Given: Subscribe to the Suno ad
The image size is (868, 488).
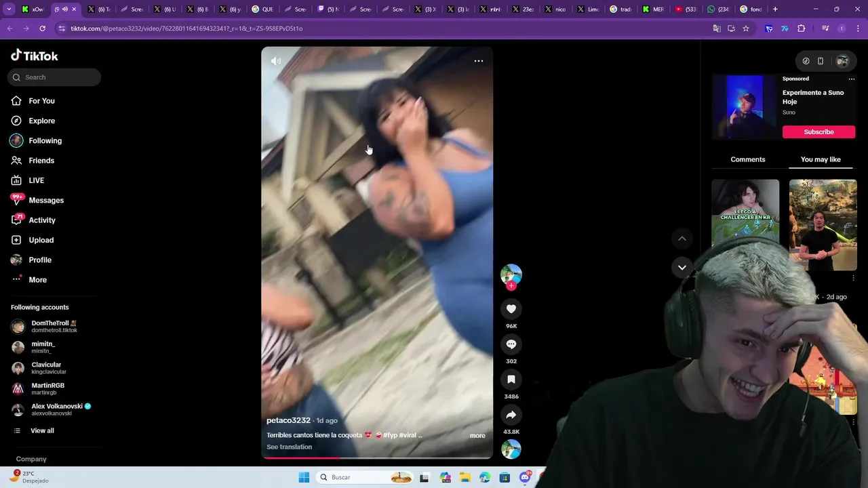Looking at the screenshot, I should click(818, 131).
